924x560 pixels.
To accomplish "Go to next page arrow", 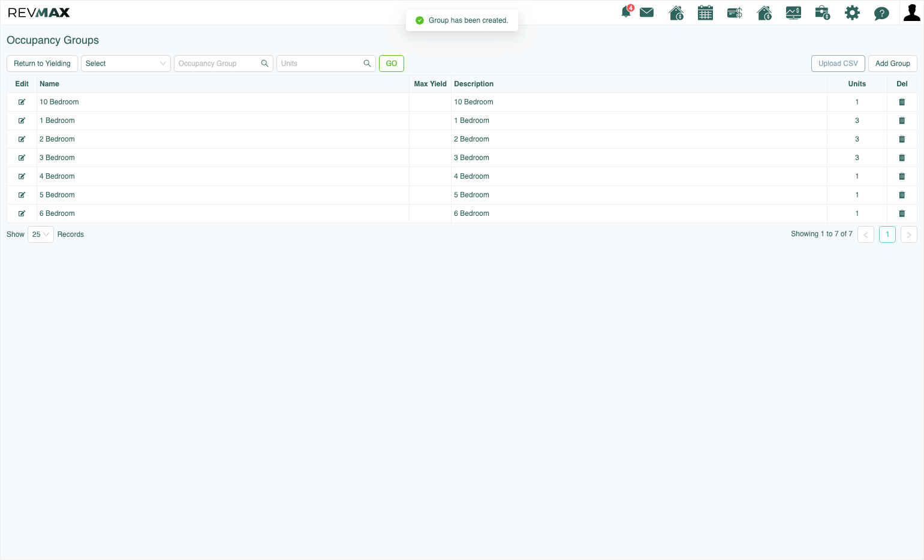I will pyautogui.click(x=909, y=234).
